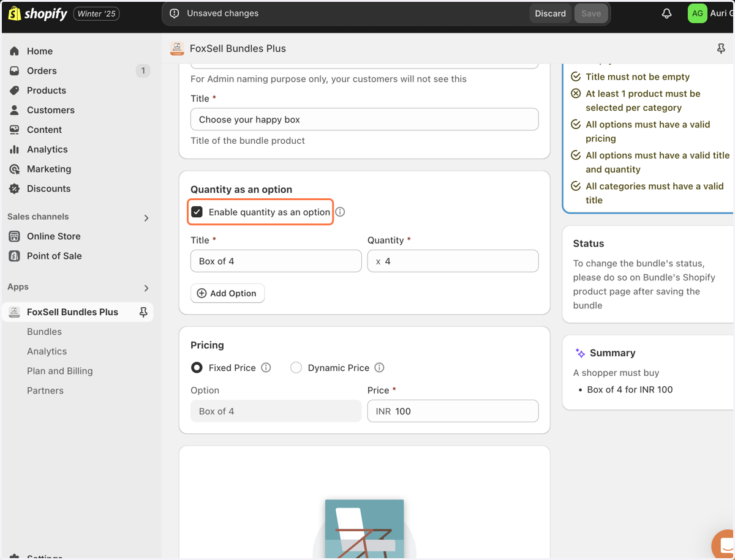The image size is (735, 560).
Task: Click the Price field INR 100
Action: coord(453,411)
